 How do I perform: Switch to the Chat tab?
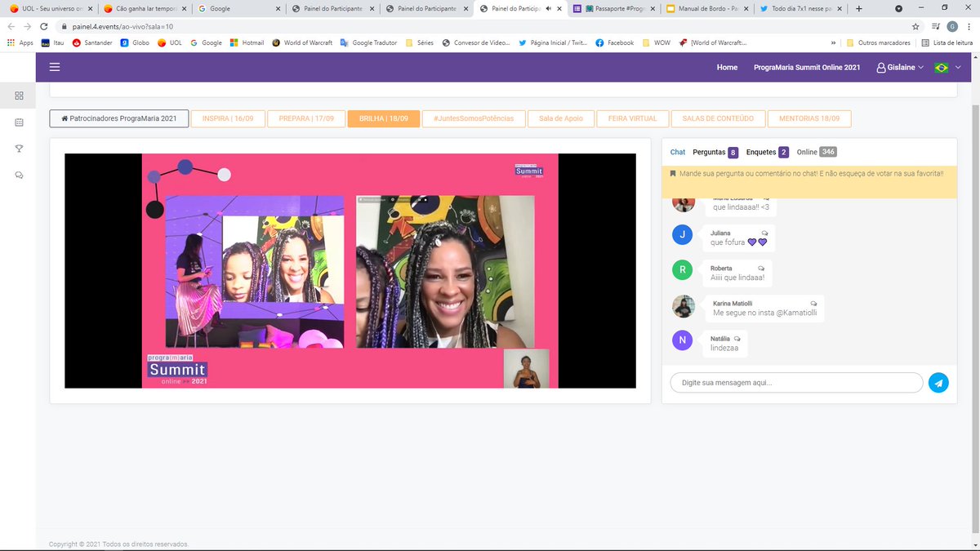678,152
